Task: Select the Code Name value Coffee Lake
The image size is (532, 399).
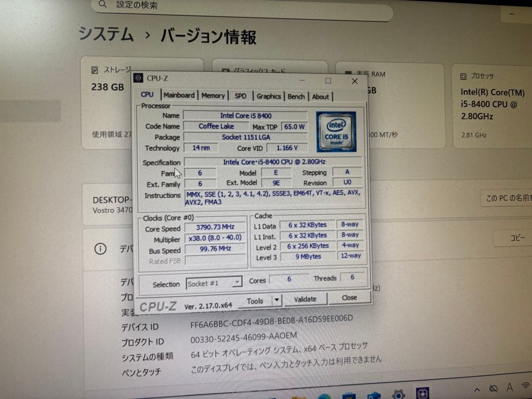Action: coord(216,126)
